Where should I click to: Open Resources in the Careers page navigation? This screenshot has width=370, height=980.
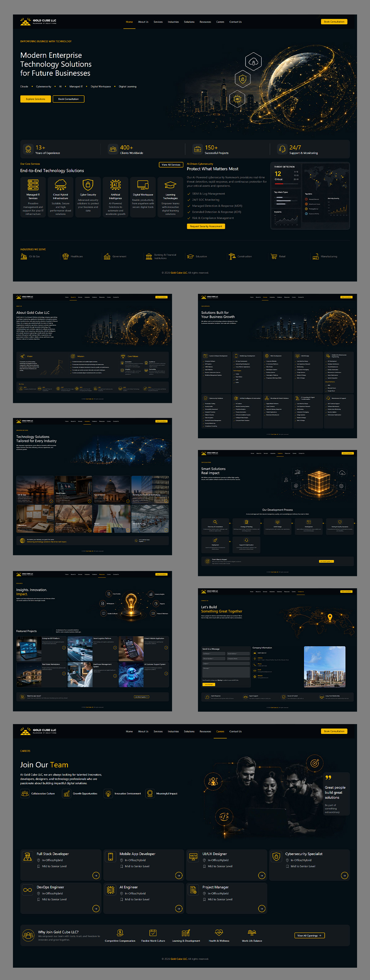(x=205, y=731)
